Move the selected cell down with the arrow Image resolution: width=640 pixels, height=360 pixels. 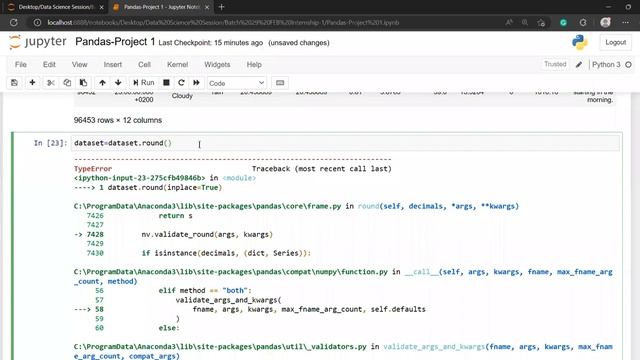coord(118,83)
